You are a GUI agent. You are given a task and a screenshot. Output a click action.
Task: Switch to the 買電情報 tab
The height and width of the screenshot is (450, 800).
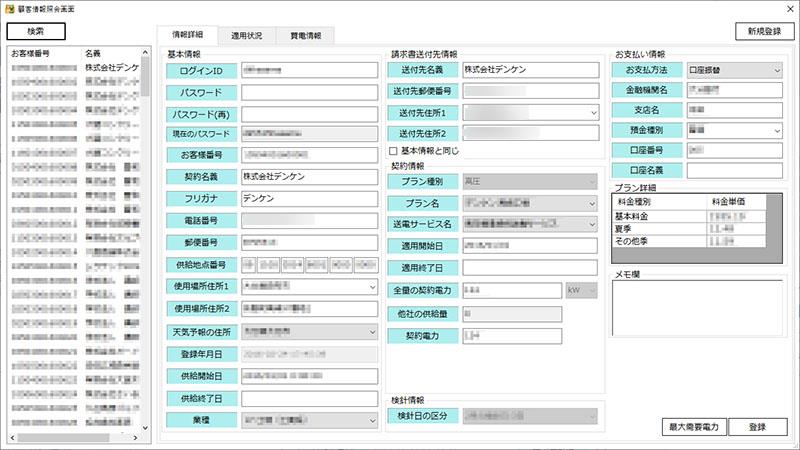tap(306, 36)
